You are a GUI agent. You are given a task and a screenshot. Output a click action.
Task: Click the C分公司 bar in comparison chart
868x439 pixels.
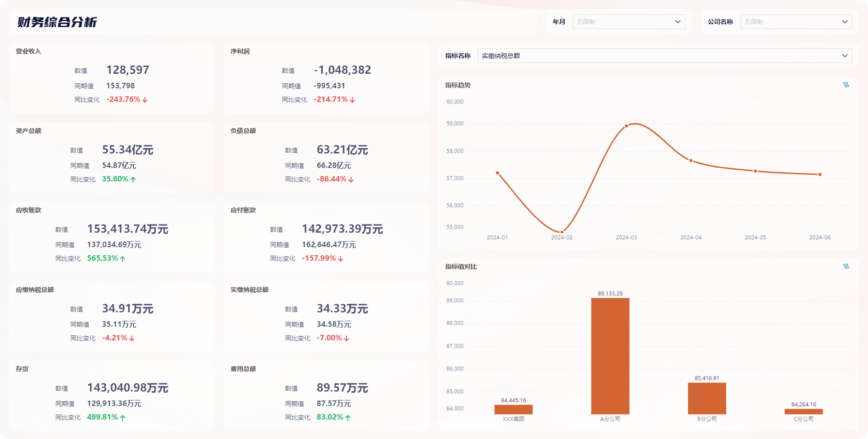coord(804,410)
